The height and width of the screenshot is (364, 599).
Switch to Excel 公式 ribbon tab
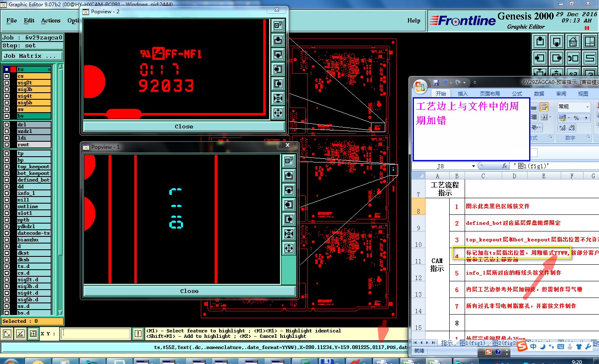tap(517, 93)
